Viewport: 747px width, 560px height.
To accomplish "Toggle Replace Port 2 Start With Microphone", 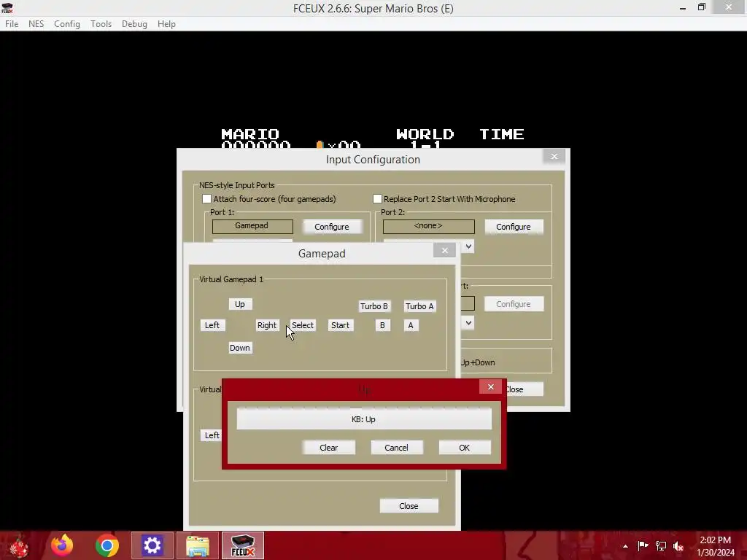I will [377, 199].
